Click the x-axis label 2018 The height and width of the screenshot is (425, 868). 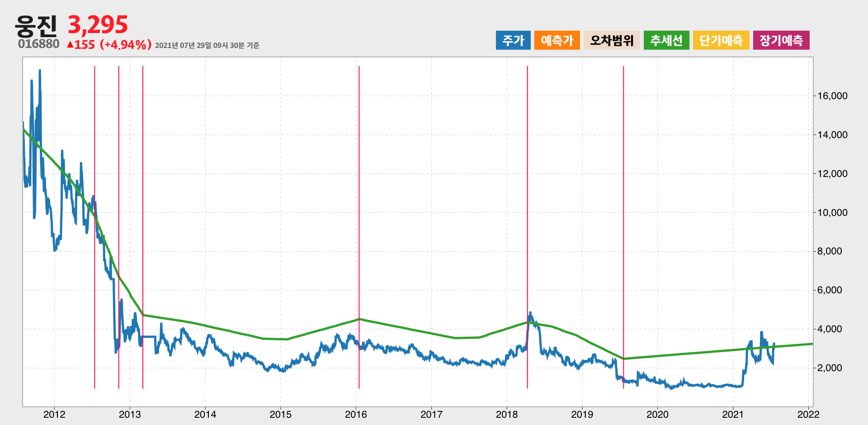click(507, 414)
